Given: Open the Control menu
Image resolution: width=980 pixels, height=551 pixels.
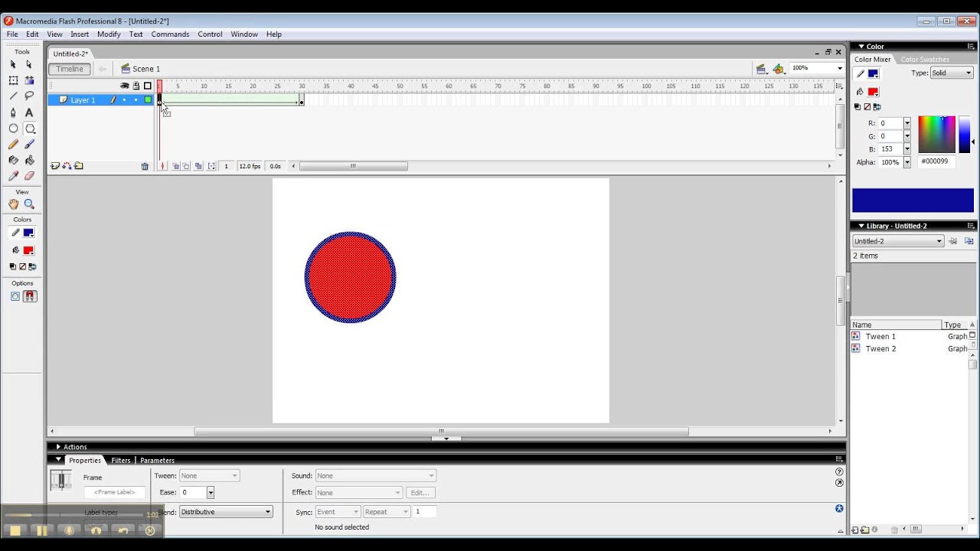Looking at the screenshot, I should tap(210, 34).
